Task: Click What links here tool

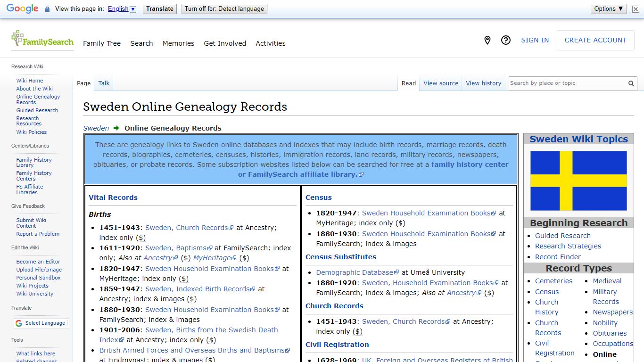Action: tap(36, 354)
